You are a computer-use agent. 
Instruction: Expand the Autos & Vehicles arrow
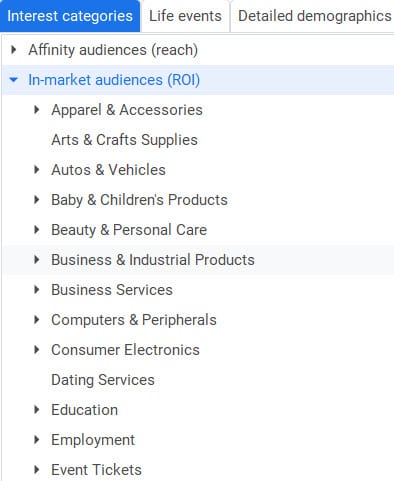[37, 170]
